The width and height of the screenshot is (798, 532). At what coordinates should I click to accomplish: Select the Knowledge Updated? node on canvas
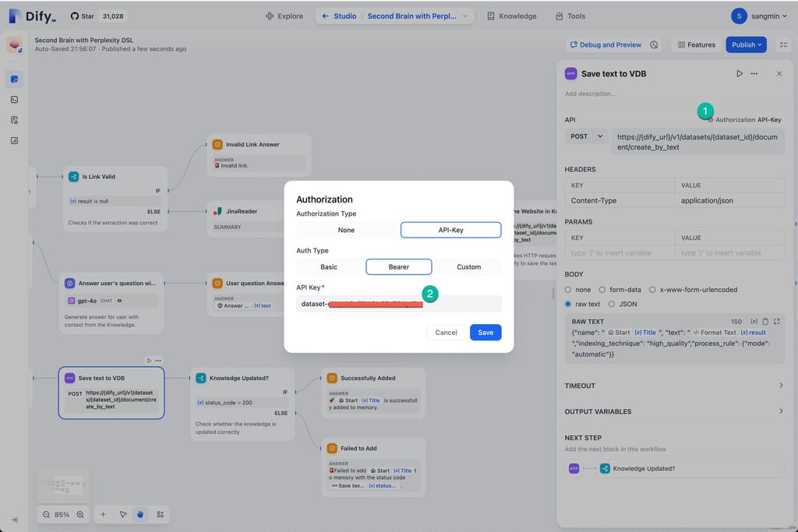(242, 403)
